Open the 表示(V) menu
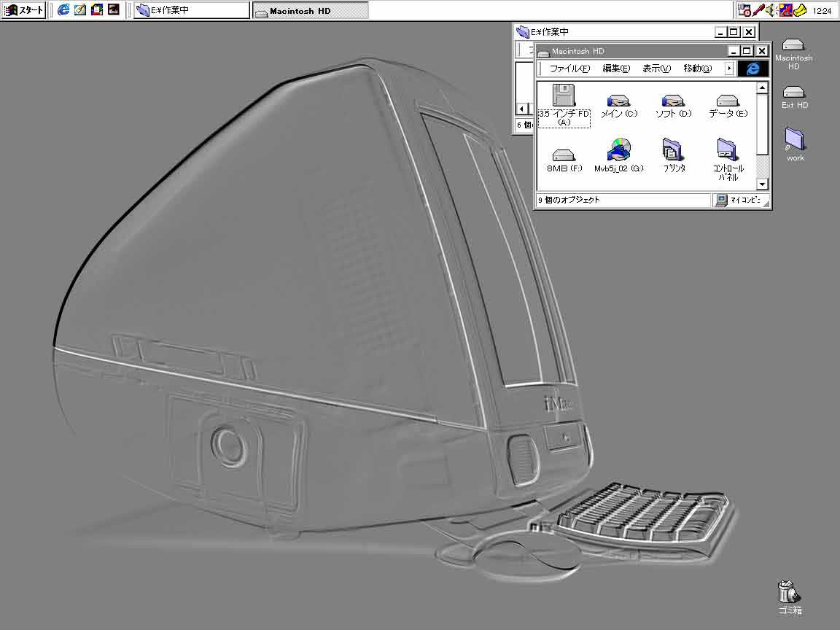Viewport: 840px width, 630px height. [656, 69]
